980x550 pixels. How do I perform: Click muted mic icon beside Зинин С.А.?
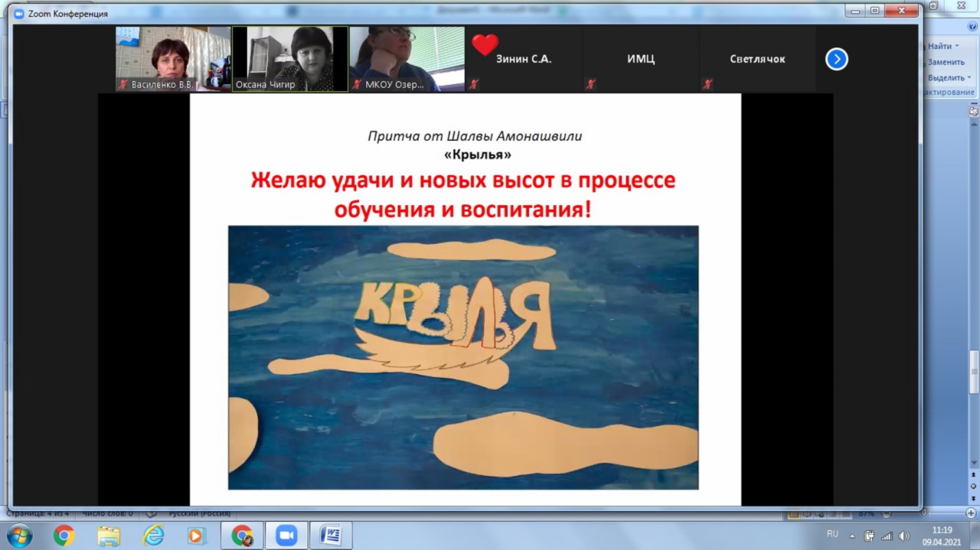[475, 84]
